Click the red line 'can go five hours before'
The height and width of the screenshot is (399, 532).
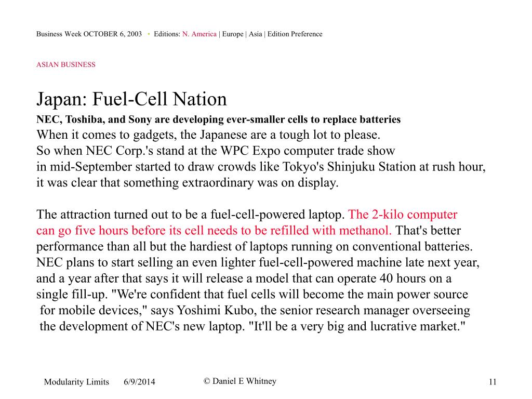pyautogui.click(x=214, y=230)
